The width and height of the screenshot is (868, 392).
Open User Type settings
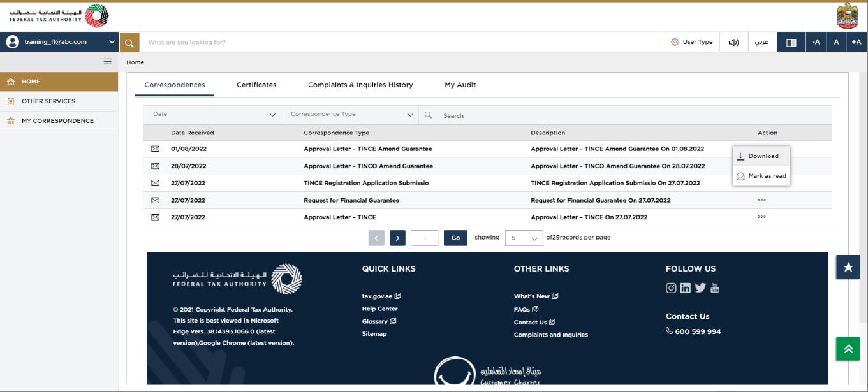[x=691, y=42]
